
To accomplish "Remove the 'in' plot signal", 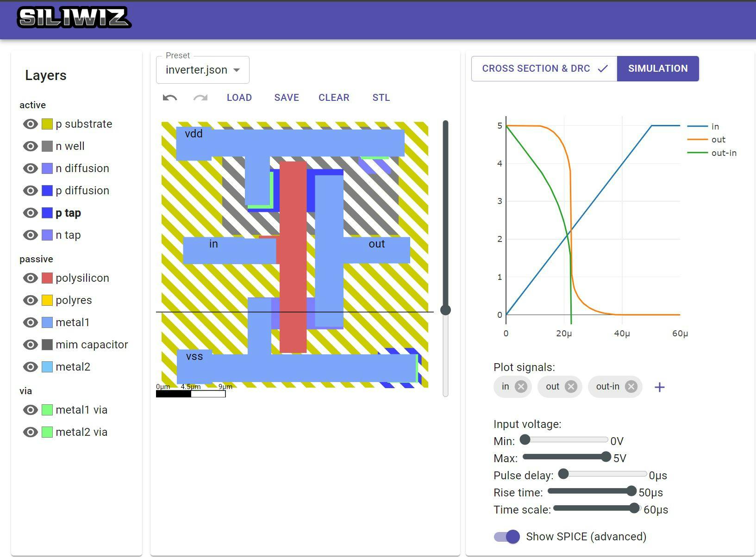I will (521, 386).
